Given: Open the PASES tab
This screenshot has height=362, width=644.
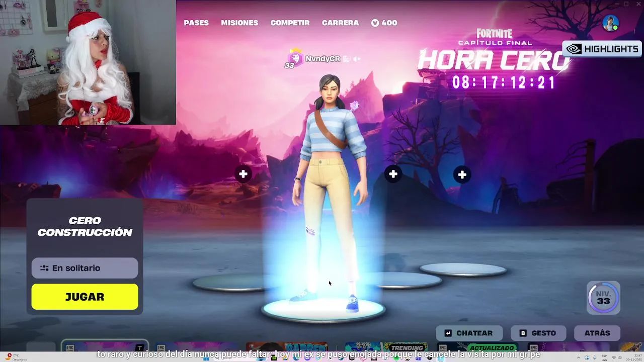Looking at the screenshot, I should pos(196,23).
